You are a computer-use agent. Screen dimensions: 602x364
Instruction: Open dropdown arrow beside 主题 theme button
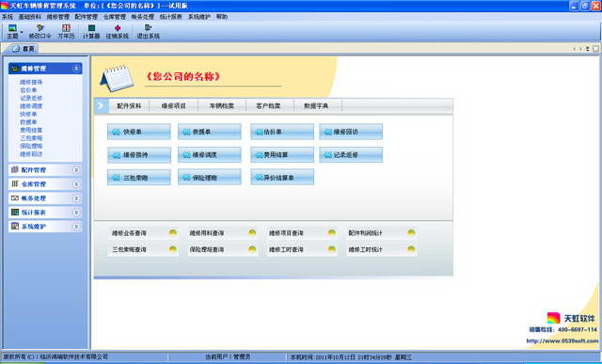pyautogui.click(x=22, y=31)
